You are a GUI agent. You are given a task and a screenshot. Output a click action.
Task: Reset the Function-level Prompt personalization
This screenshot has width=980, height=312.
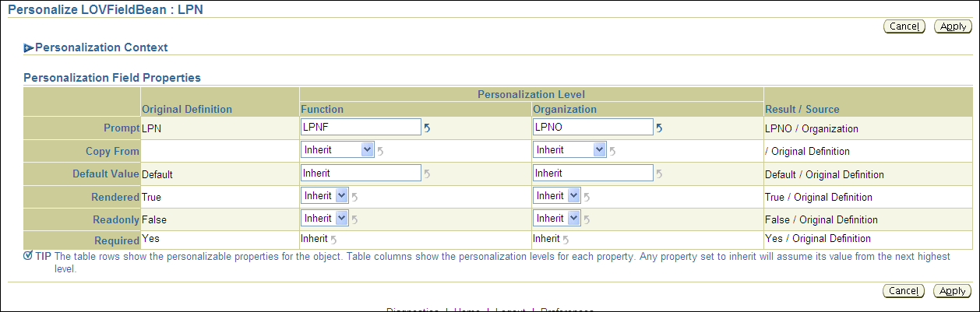coord(427,128)
